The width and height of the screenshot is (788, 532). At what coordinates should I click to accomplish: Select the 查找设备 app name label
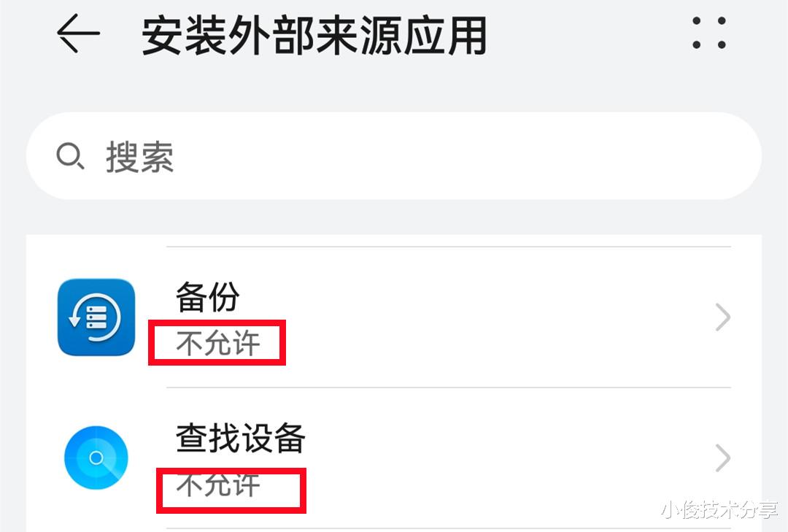pyautogui.click(x=241, y=438)
